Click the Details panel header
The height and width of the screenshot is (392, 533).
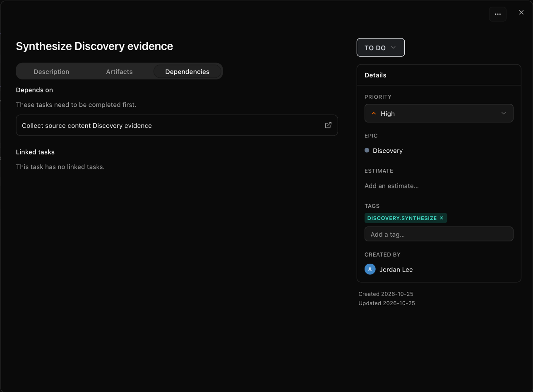(x=375, y=75)
